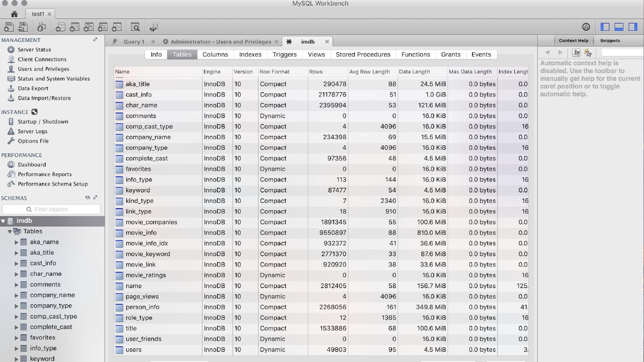Open the Home screen tab icon
The height and width of the screenshot is (362, 644).
click(x=14, y=14)
